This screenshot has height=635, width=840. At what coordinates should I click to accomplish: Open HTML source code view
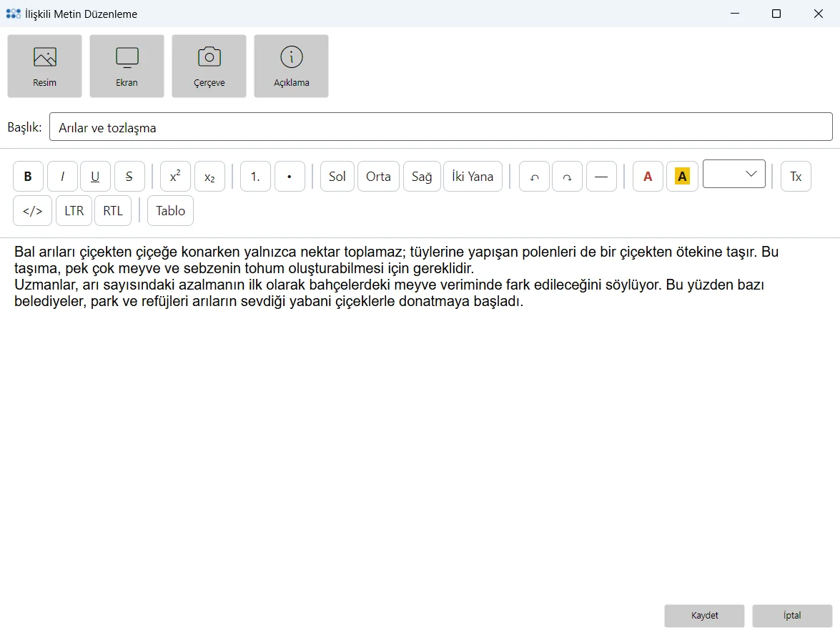(33, 211)
